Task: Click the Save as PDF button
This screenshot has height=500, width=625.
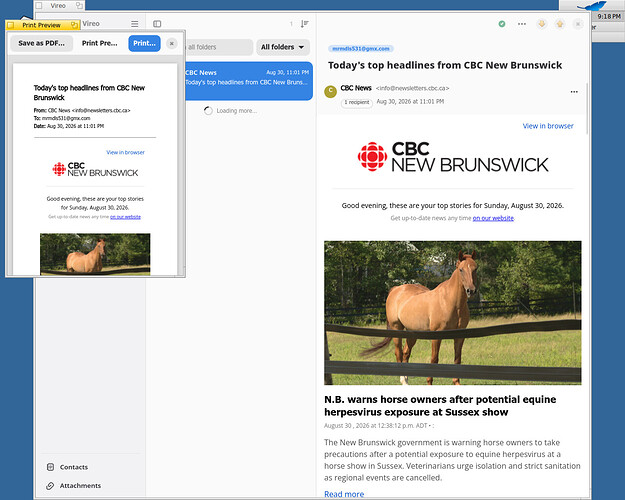Action: point(41,43)
